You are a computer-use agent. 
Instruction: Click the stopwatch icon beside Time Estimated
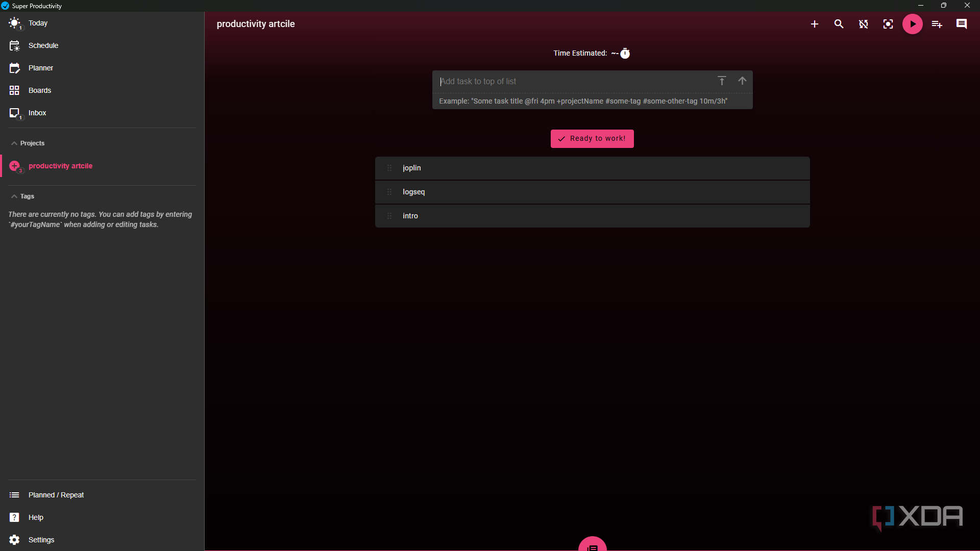coord(625,54)
